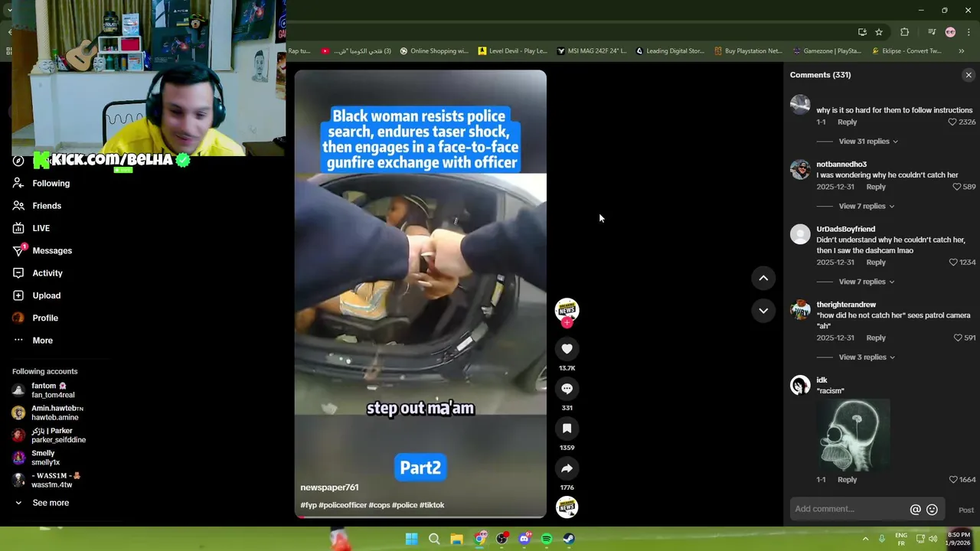Screen dimensions: 980x551
Task: Open the #policeofficer hashtag
Action: (342, 505)
